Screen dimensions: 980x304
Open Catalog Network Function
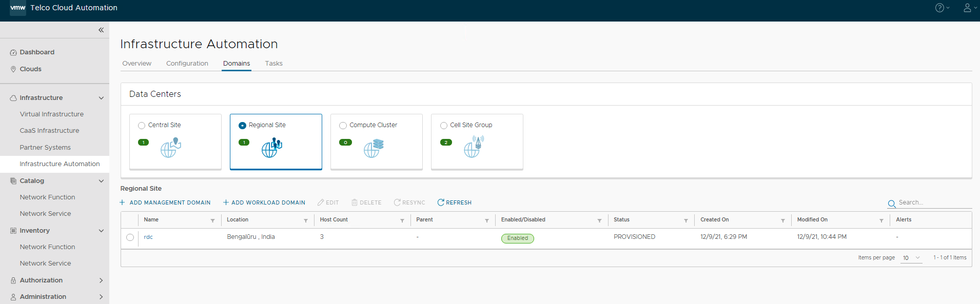(x=48, y=197)
